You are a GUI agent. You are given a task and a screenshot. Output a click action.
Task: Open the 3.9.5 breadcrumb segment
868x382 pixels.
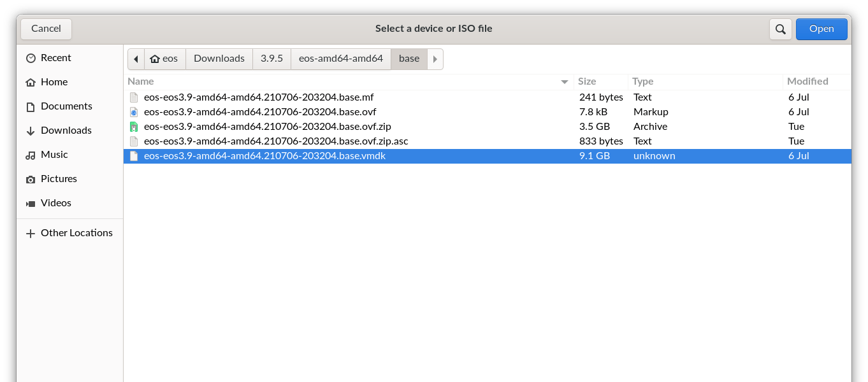[x=272, y=59]
